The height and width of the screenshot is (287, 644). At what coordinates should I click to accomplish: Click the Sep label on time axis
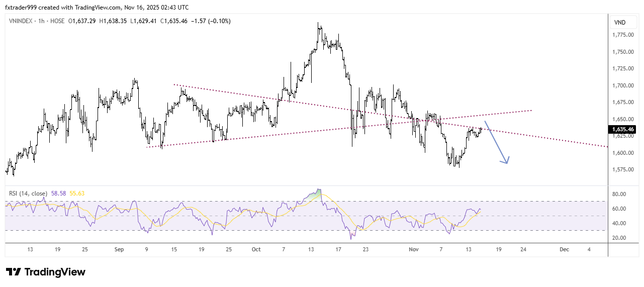pos(119,249)
